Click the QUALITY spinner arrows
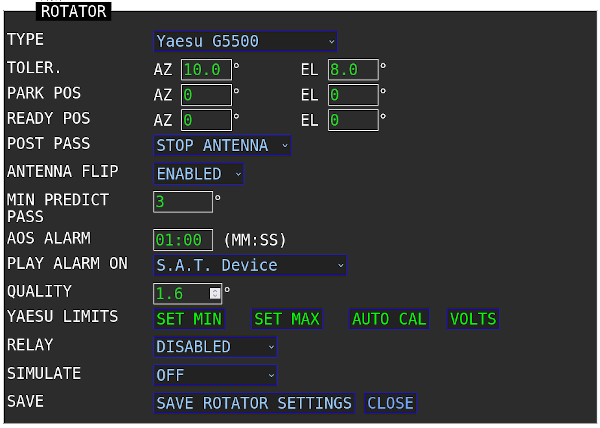Screen dimensions: 600x428 coord(215,294)
